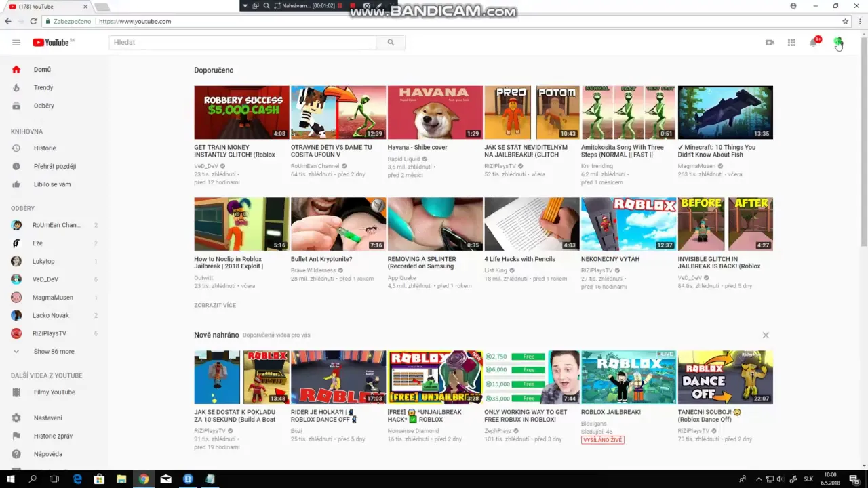Expand Show 86 more subscriptions
The width and height of the screenshot is (868, 488).
pyautogui.click(x=54, y=351)
